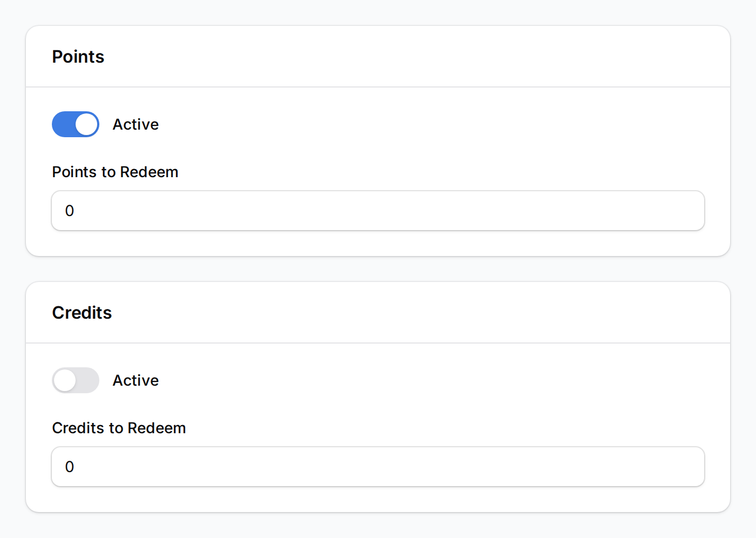Click the blue Active switch in Points section
The height and width of the screenshot is (538, 756).
(76, 124)
